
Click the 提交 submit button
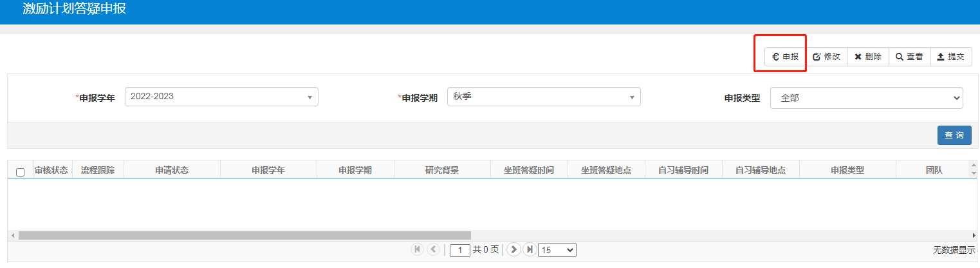(950, 57)
